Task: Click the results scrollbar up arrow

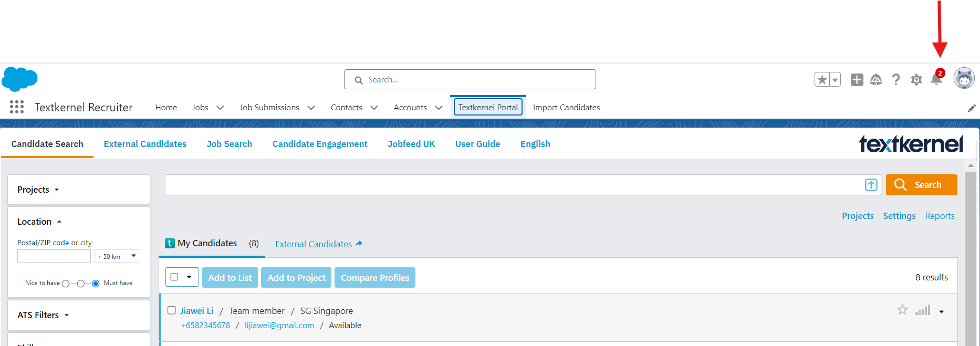Action: coord(971,165)
